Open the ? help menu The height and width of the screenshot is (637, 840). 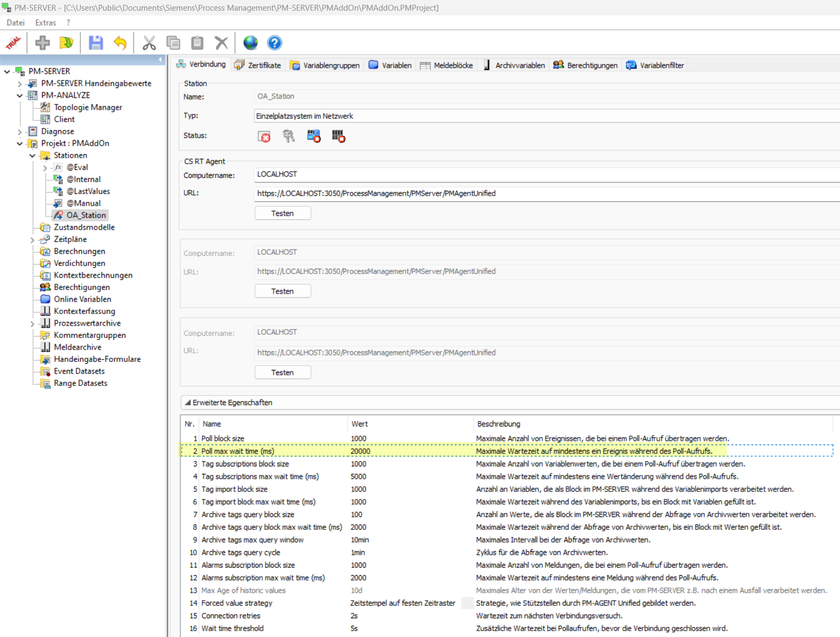68,23
